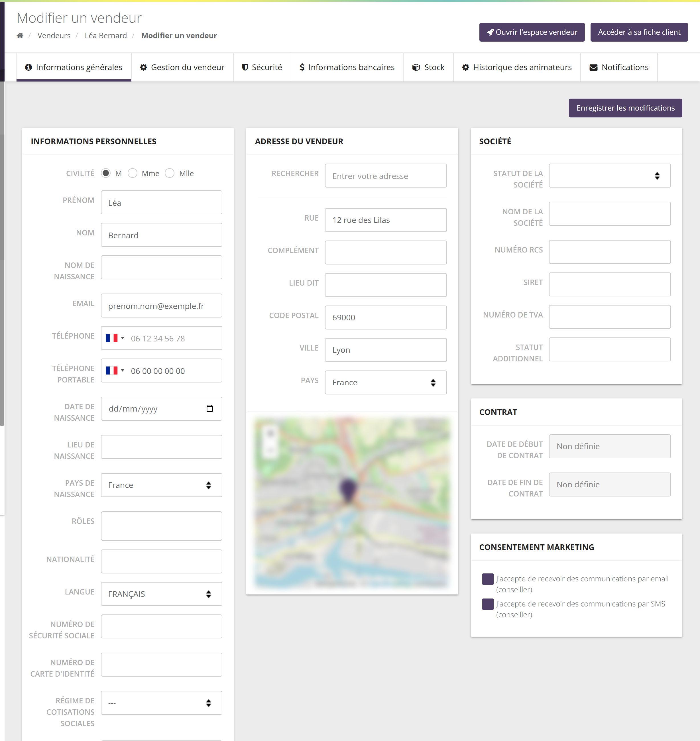Open the Pays de naissance dropdown
Image resolution: width=700 pixels, height=741 pixels.
click(x=161, y=485)
